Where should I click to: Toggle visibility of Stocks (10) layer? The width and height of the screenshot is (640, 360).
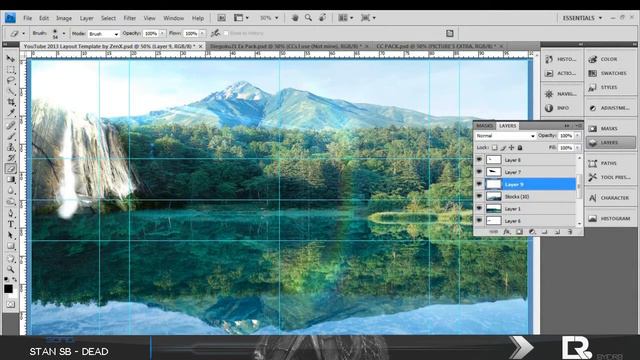[479, 196]
